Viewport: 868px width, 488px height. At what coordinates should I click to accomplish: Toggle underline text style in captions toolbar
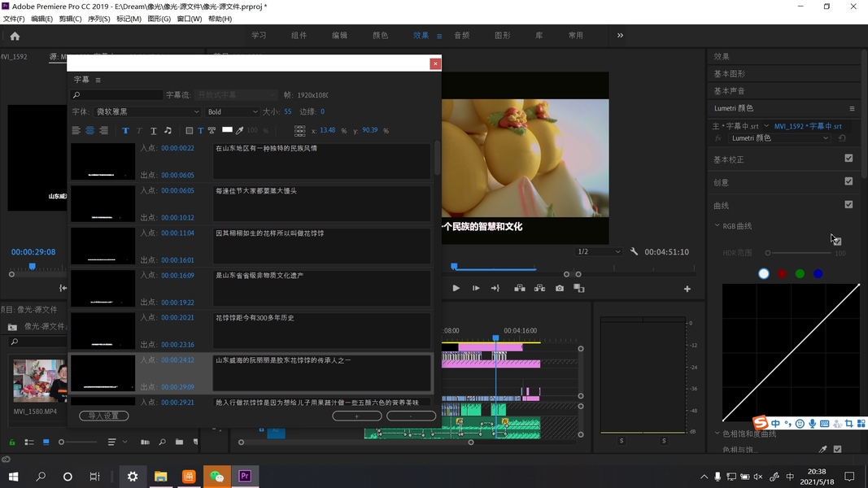tap(153, 131)
